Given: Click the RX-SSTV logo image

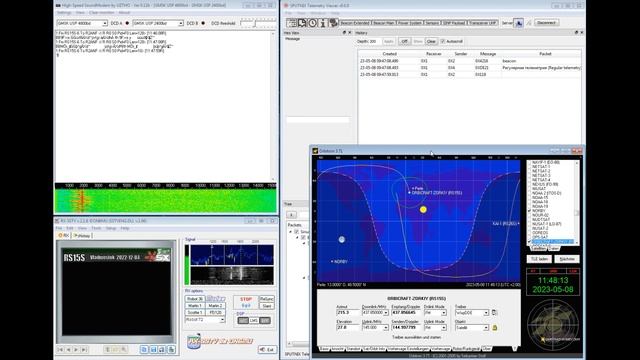Looking at the screenshot, I should coord(220,341).
